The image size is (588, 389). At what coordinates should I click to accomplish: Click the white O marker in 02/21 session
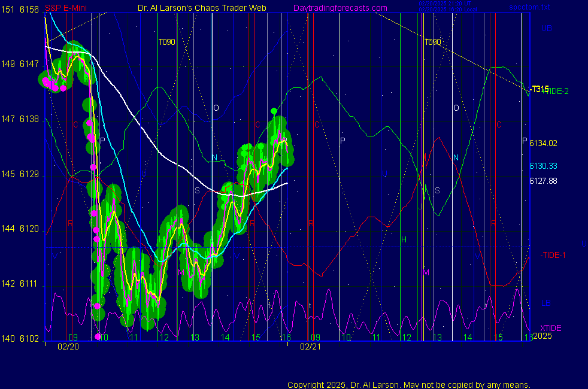pyautogui.click(x=456, y=108)
